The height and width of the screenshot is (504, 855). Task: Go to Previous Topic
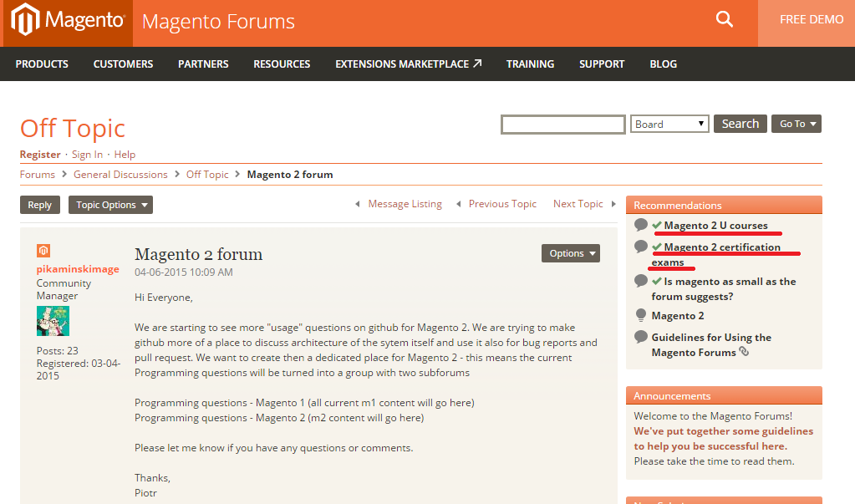coord(502,204)
